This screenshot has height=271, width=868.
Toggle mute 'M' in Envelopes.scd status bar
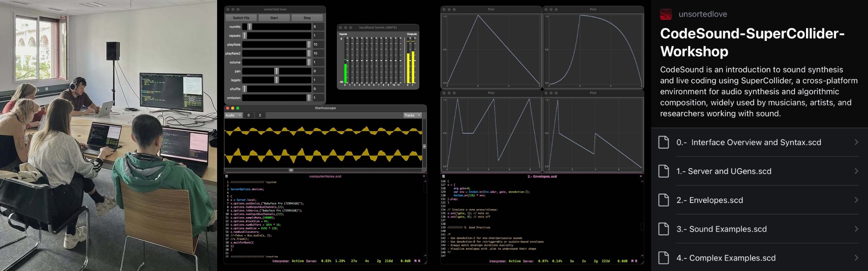(x=632, y=261)
